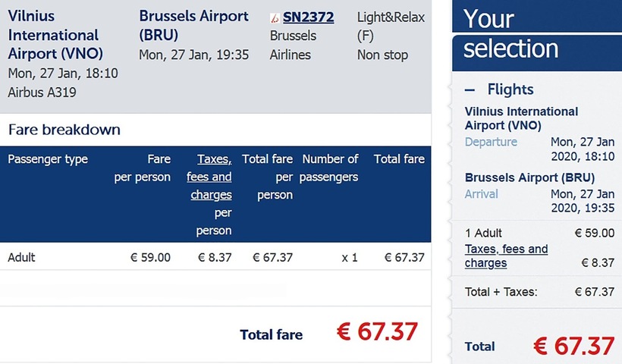622x364 pixels.
Task: Open the SN2372 flight number link
Action: pyautogui.click(x=308, y=17)
